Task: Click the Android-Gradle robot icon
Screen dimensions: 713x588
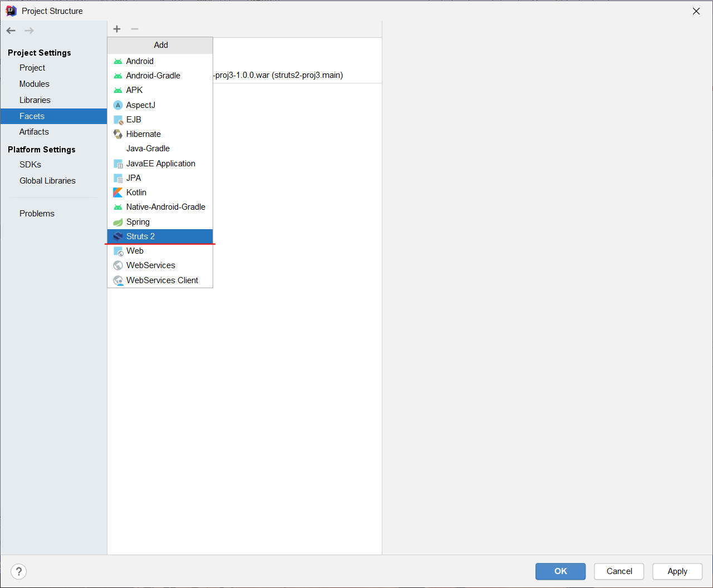Action: 118,76
